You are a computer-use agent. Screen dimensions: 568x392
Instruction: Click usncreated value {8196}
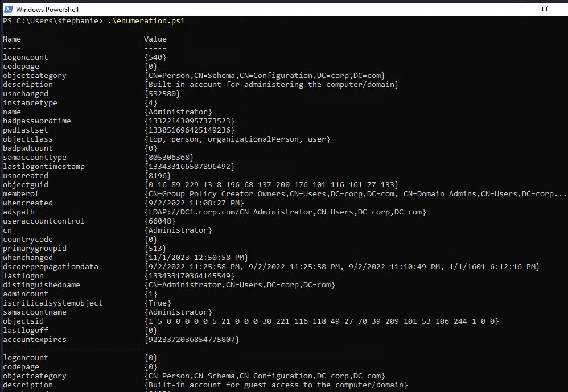point(158,176)
